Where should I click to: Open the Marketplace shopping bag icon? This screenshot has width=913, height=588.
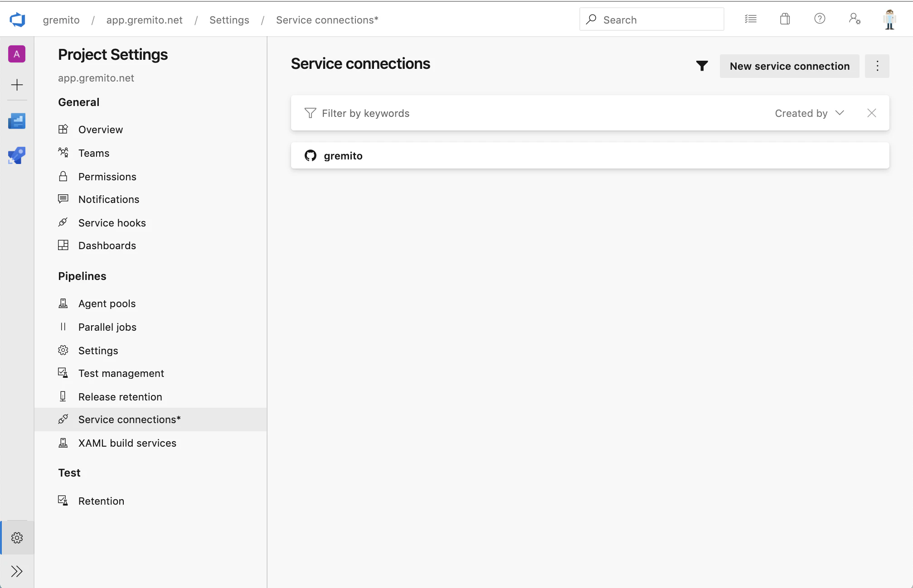pyautogui.click(x=785, y=19)
